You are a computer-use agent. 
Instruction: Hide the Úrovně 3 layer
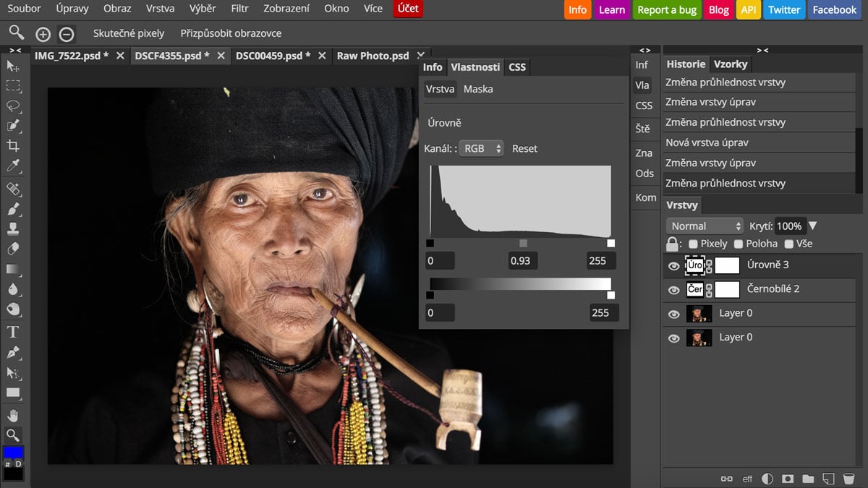point(673,266)
